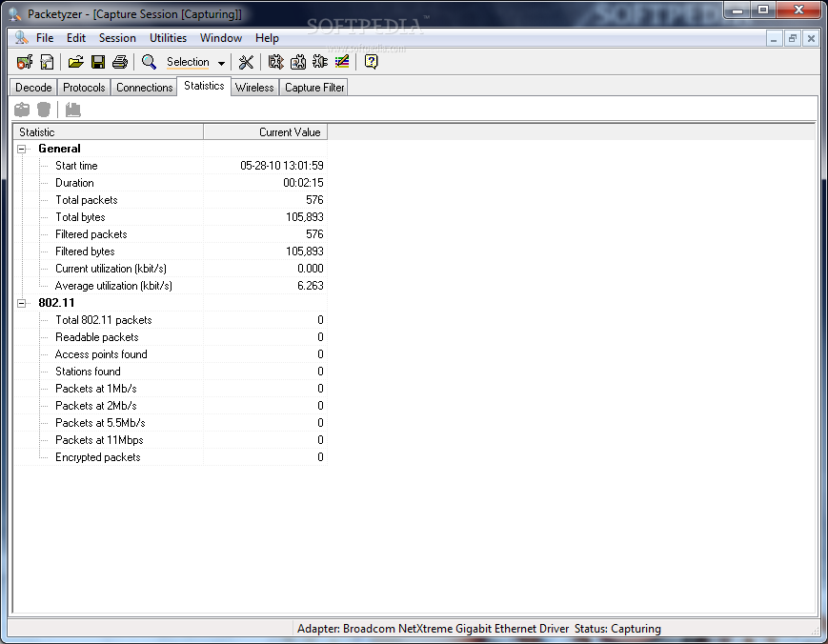Open the Window menu
Viewport: 828px width, 644px height.
tap(221, 38)
